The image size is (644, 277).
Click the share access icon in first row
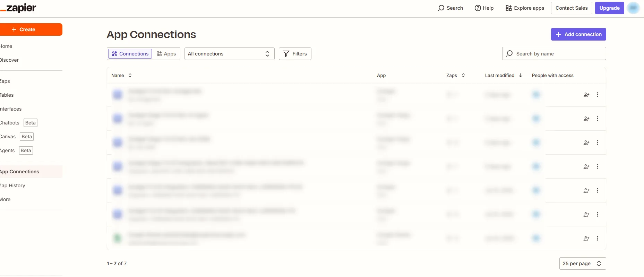(x=586, y=95)
